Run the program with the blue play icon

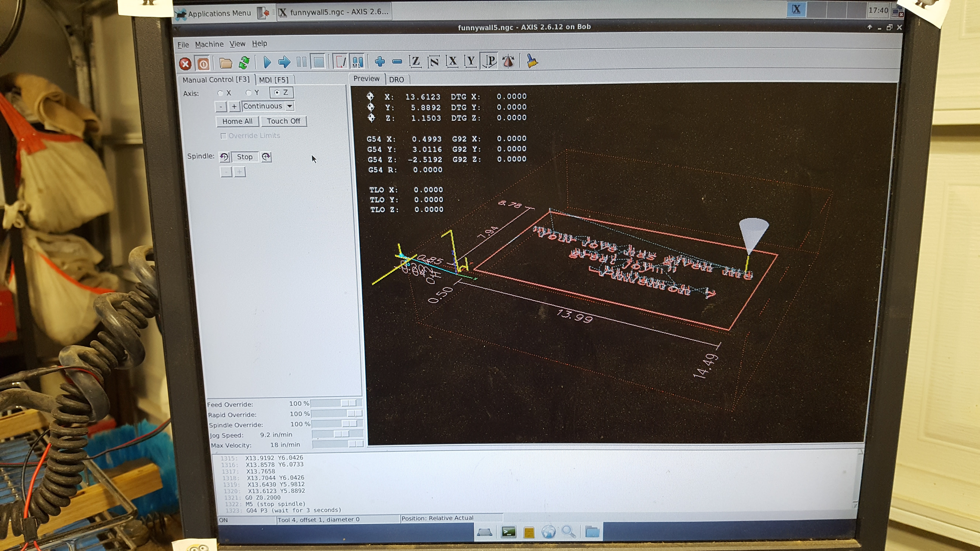point(267,62)
